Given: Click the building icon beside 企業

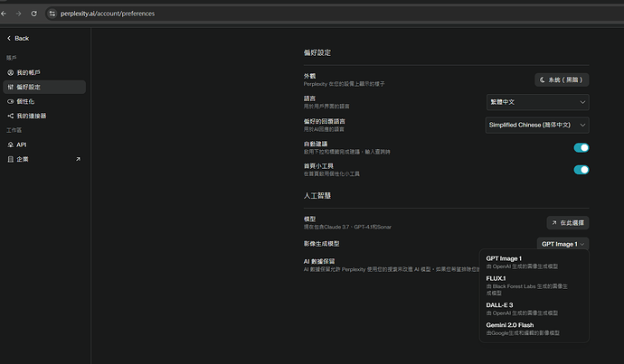Looking at the screenshot, I should pos(10,159).
